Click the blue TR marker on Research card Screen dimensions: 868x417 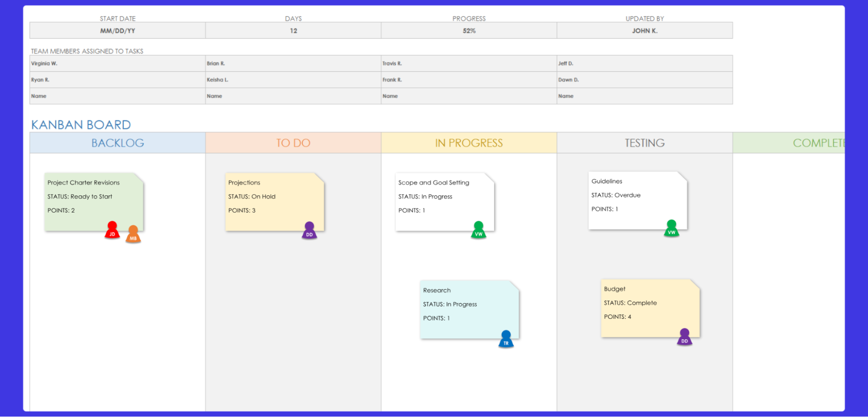tap(506, 339)
